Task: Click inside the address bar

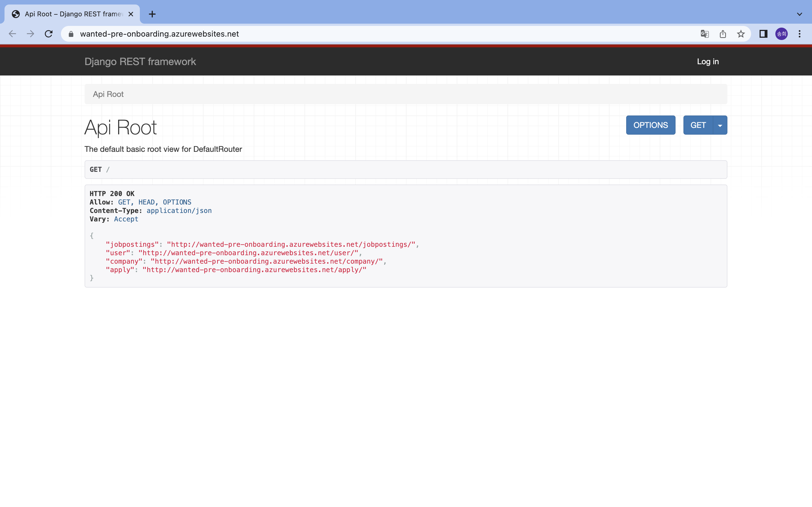Action: pyautogui.click(x=235, y=34)
